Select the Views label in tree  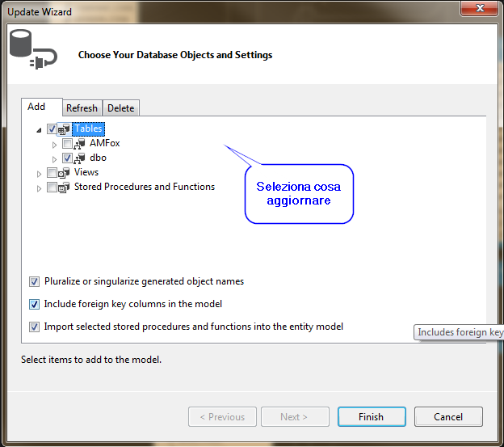(x=86, y=172)
